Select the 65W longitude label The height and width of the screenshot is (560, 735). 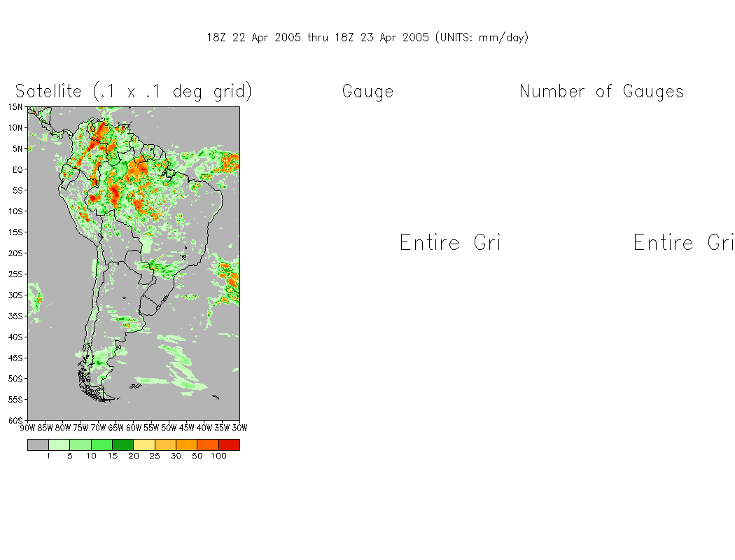tap(115, 428)
